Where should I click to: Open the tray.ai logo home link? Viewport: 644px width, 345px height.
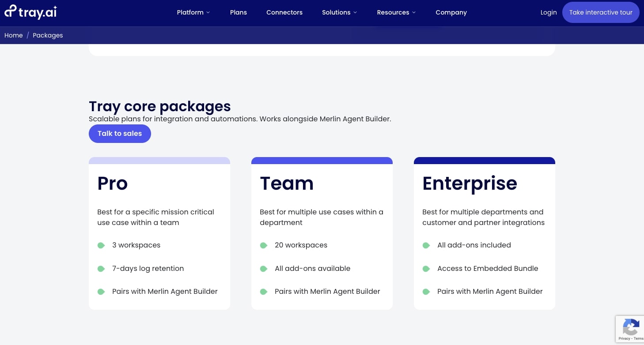click(30, 12)
